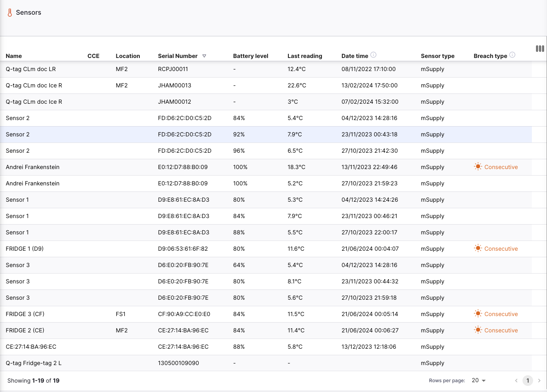Sort by Location column header
This screenshot has height=392, width=547.
click(x=128, y=56)
